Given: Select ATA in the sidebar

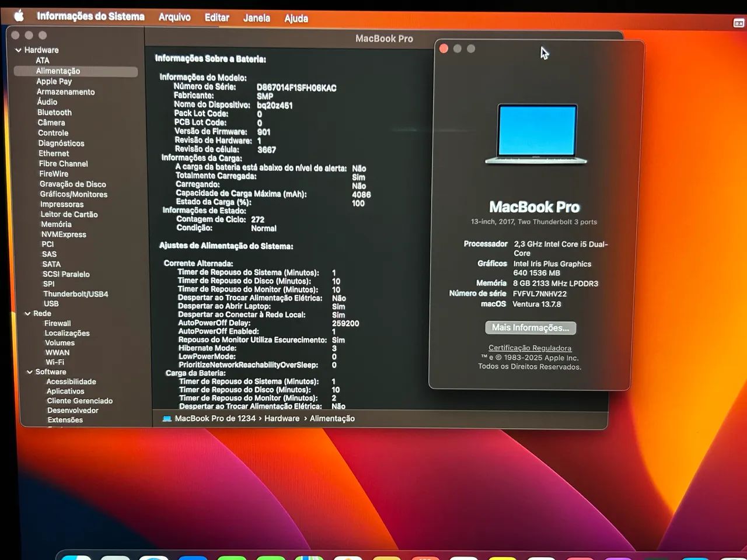Looking at the screenshot, I should [x=43, y=61].
